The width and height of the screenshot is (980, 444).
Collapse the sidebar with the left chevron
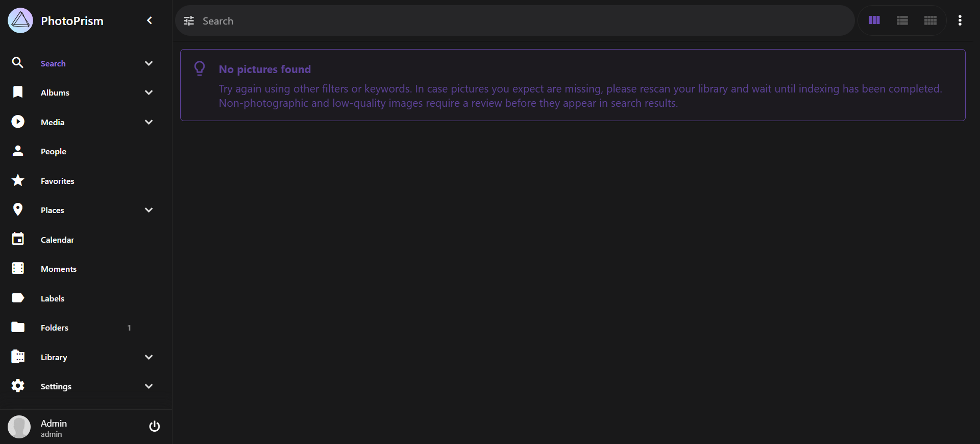coord(150,20)
